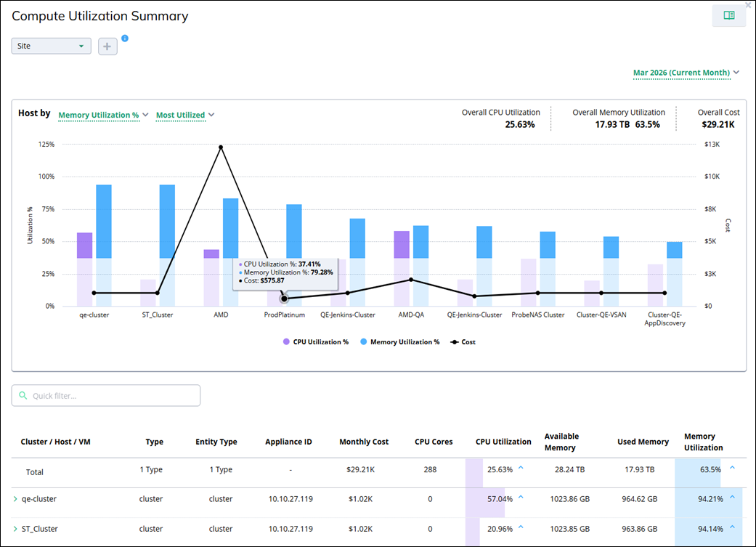Close the panel with the X icon

[x=748, y=5]
